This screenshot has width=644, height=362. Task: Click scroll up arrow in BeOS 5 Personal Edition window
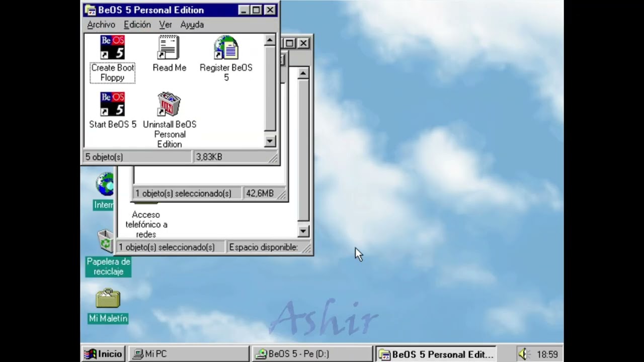tap(270, 40)
